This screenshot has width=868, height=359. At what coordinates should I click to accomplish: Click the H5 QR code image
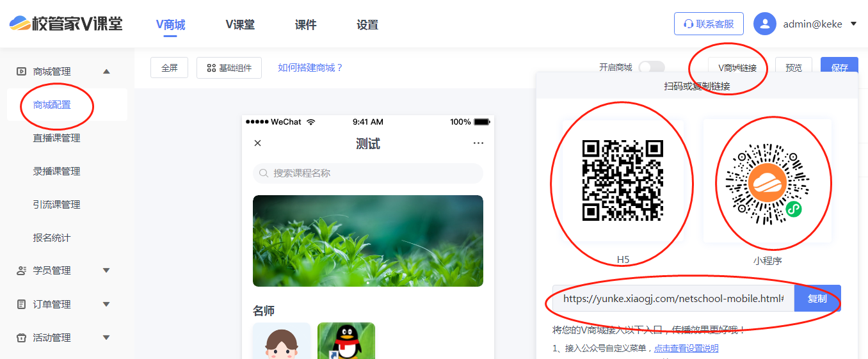click(x=623, y=180)
